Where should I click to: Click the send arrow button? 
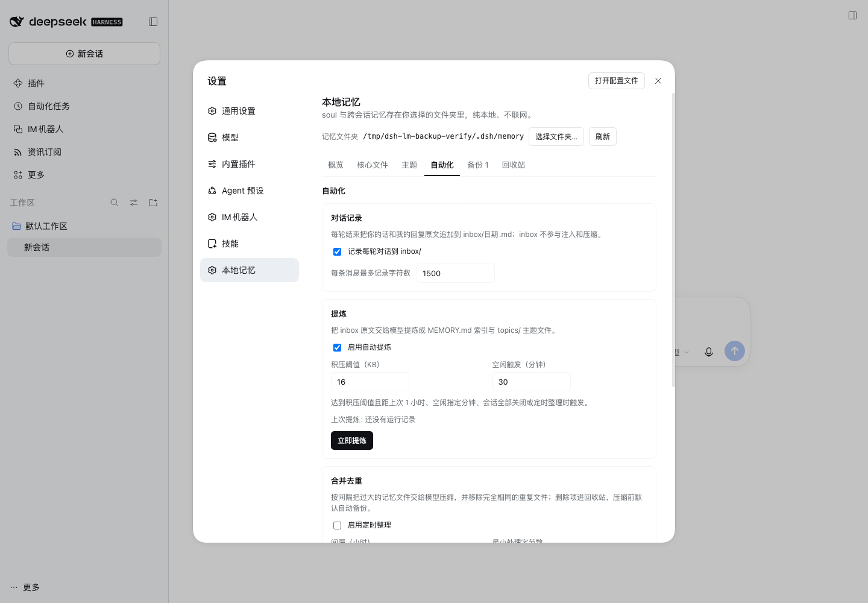pyautogui.click(x=735, y=351)
